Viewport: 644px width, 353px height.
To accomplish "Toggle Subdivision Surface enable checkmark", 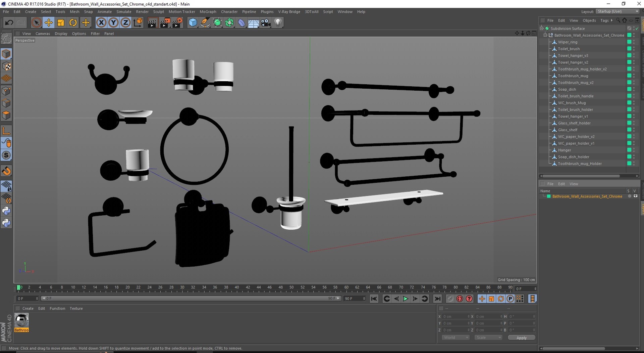I will point(637,29).
